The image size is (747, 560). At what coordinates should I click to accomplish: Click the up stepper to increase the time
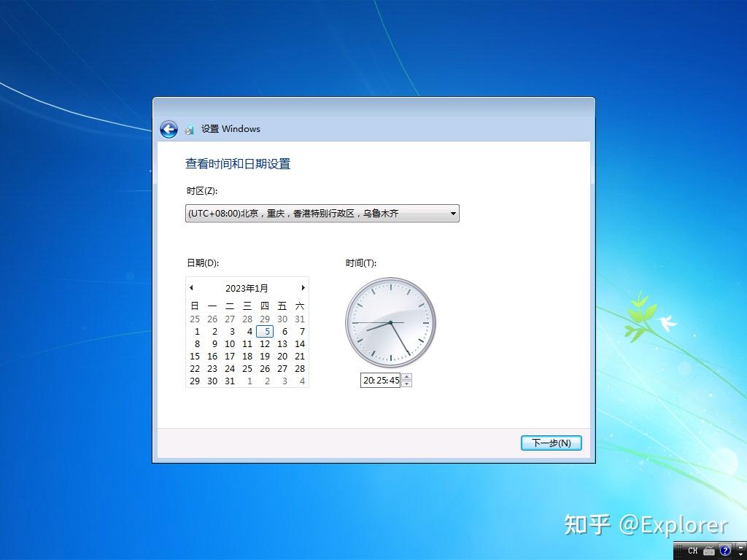(x=407, y=377)
